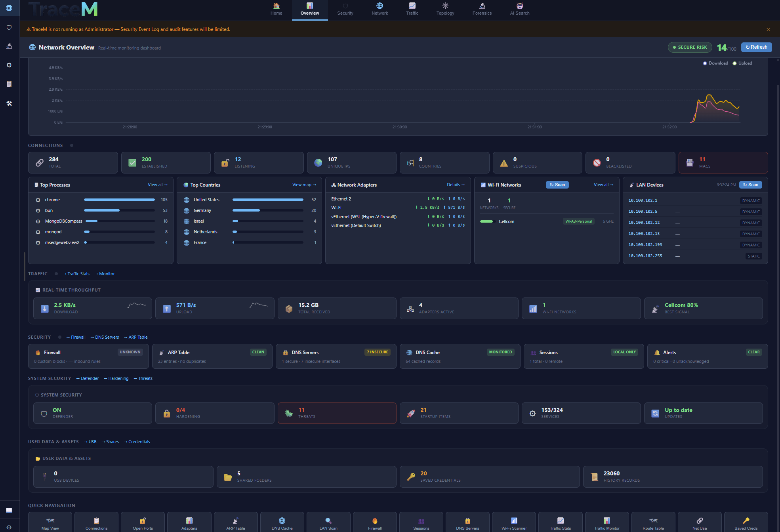The height and width of the screenshot is (532, 780).
Task: Select the chrome process row
Action: point(101,200)
